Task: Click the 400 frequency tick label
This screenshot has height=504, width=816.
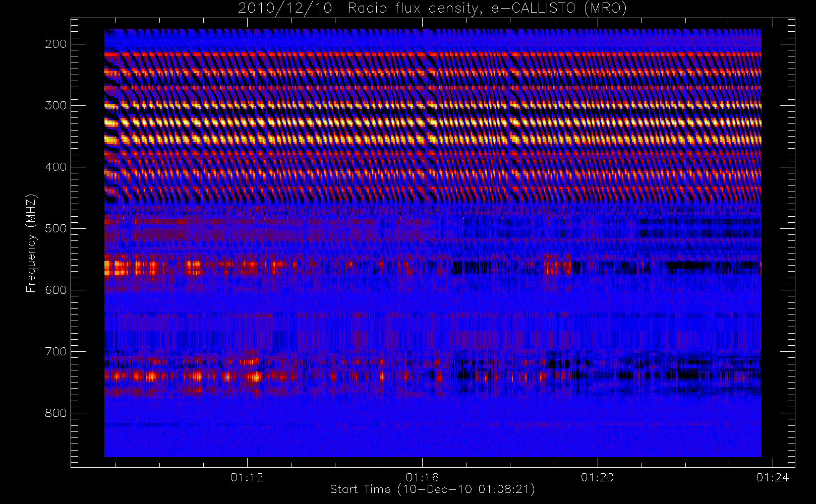Action: [x=55, y=167]
